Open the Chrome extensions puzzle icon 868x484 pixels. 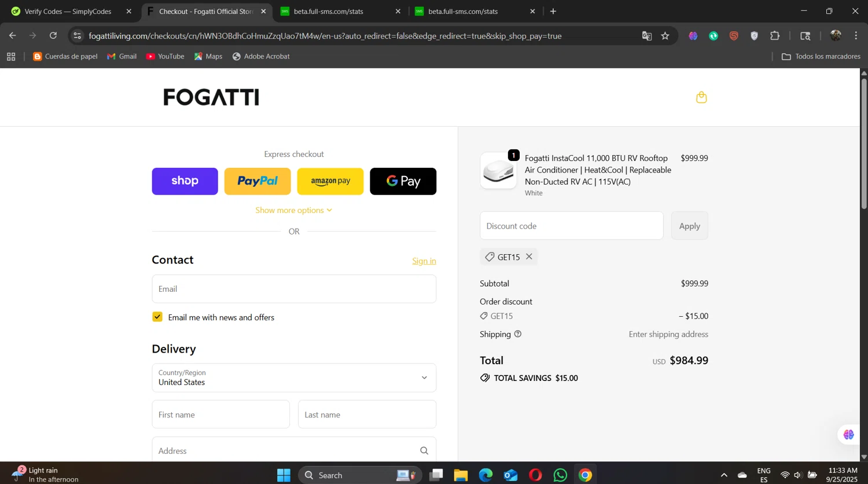point(775,36)
